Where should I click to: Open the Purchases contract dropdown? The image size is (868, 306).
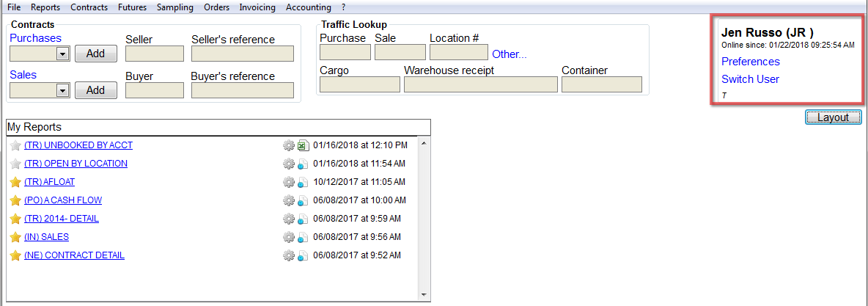coord(62,54)
